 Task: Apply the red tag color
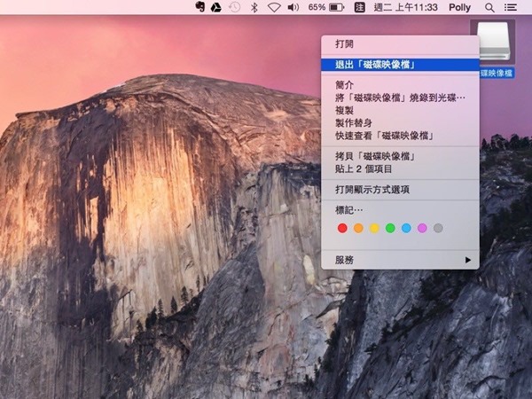[x=342, y=228]
